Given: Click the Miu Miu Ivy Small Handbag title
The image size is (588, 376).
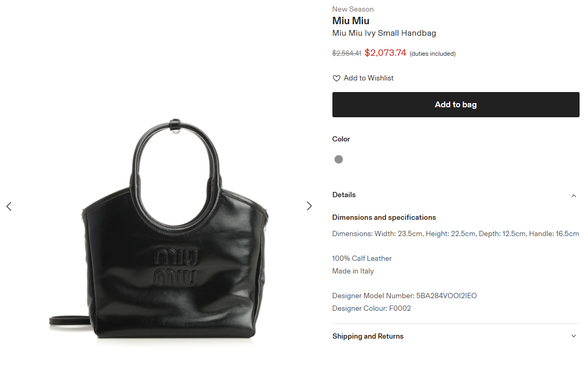Looking at the screenshot, I should (x=384, y=33).
